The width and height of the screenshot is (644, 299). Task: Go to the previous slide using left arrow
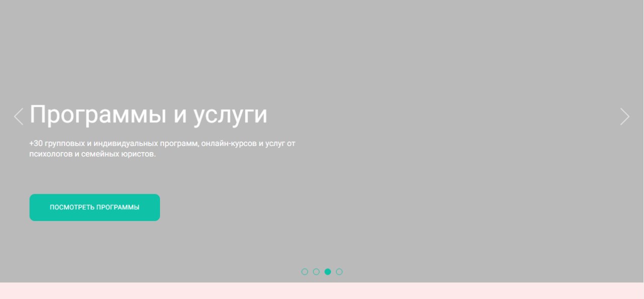(x=19, y=116)
